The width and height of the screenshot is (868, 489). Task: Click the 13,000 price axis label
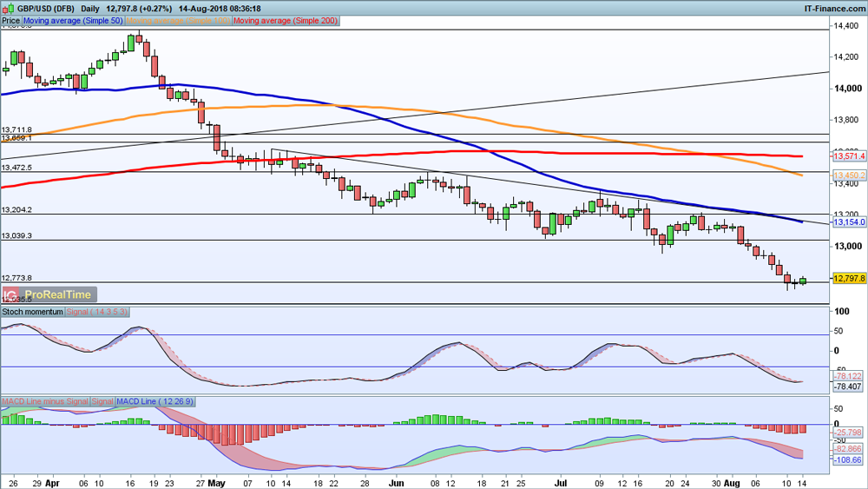(848, 246)
